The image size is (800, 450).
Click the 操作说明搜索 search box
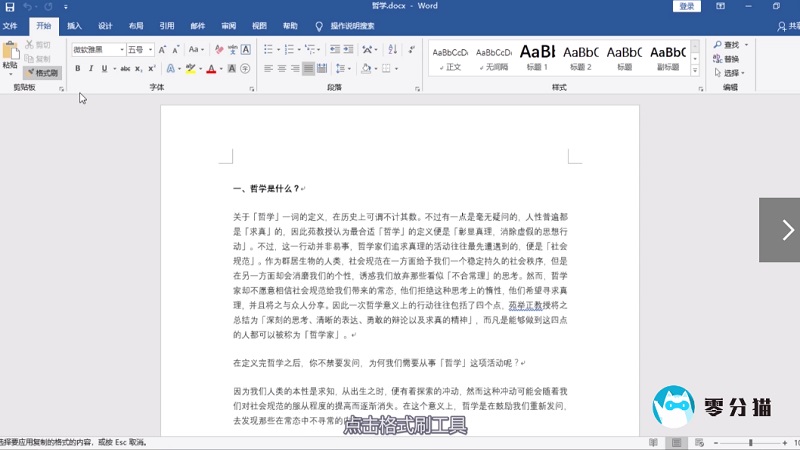[352, 26]
